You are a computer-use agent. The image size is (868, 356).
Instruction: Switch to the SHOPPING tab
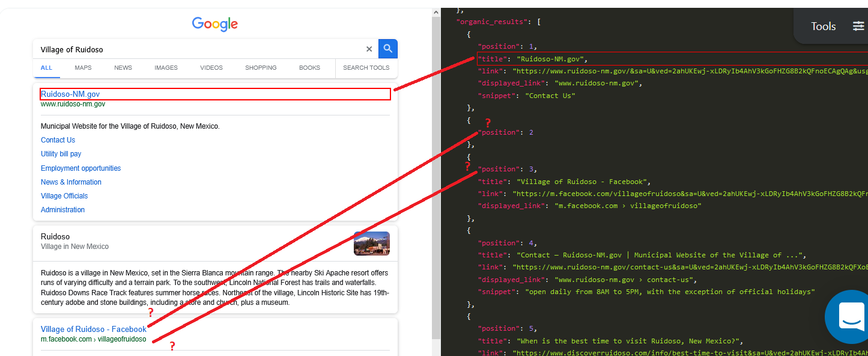click(x=261, y=67)
